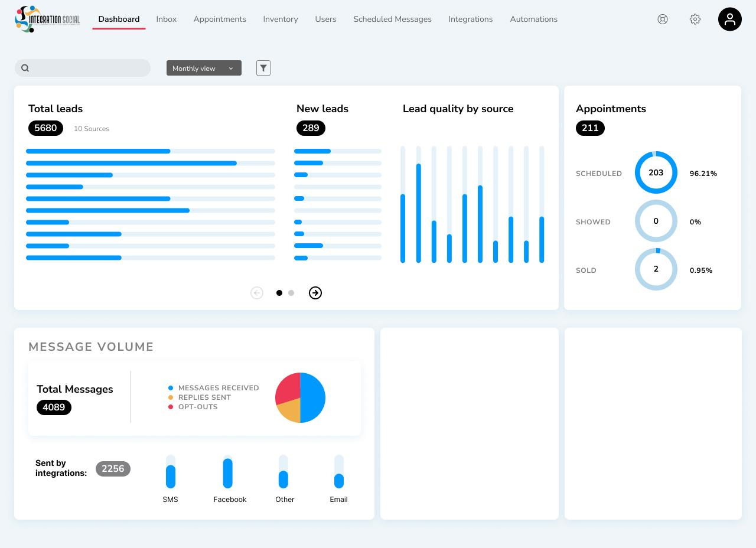Click into the dashboard search field
The width and height of the screenshot is (756, 548).
(x=83, y=68)
